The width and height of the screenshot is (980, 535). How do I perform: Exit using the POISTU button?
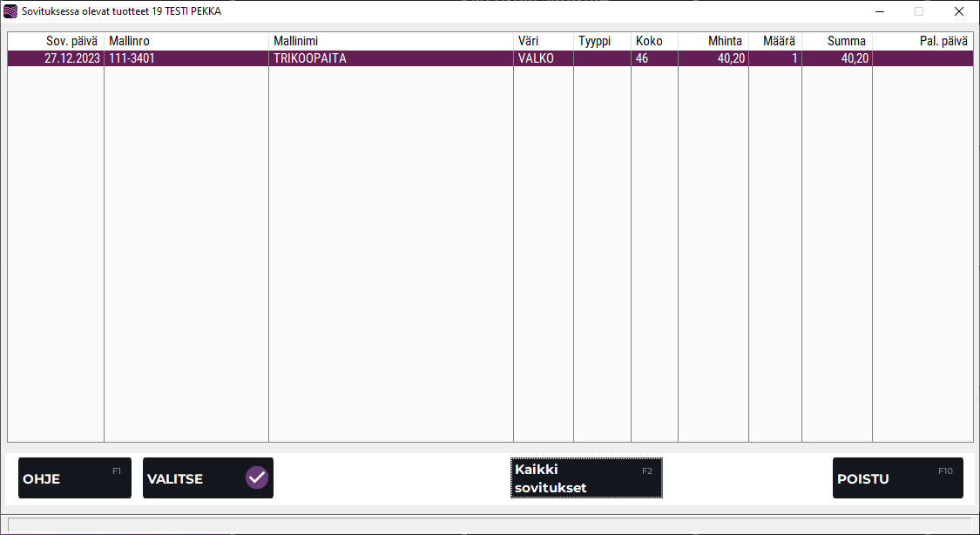click(x=897, y=478)
